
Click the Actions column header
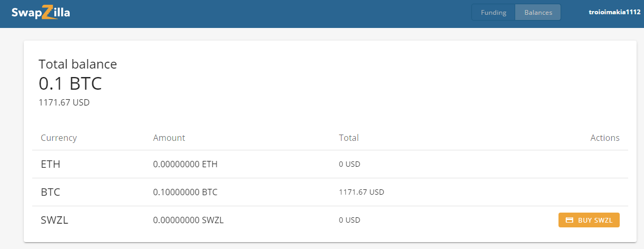coord(604,138)
